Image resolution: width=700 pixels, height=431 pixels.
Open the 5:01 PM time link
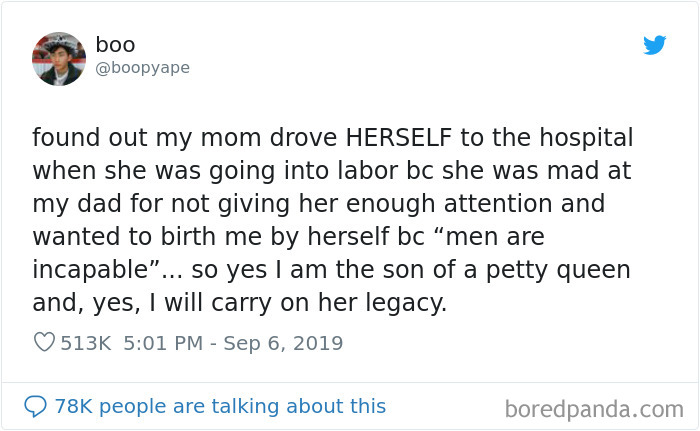pyautogui.click(x=164, y=343)
